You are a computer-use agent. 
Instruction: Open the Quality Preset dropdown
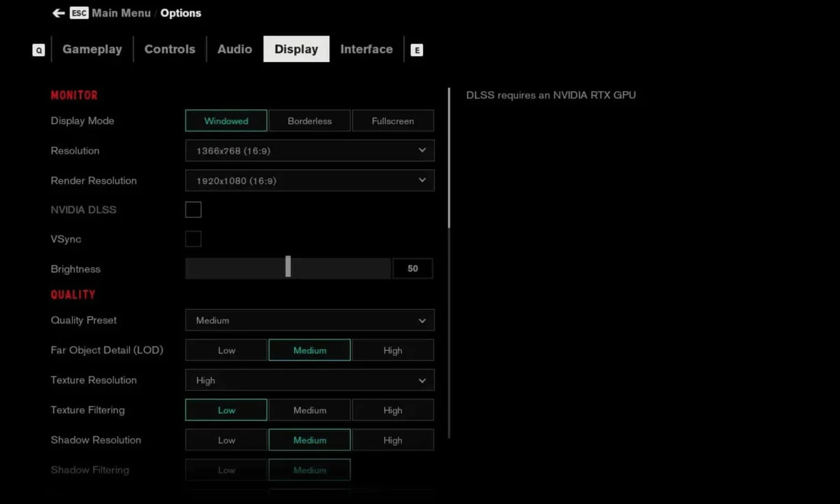click(x=309, y=320)
